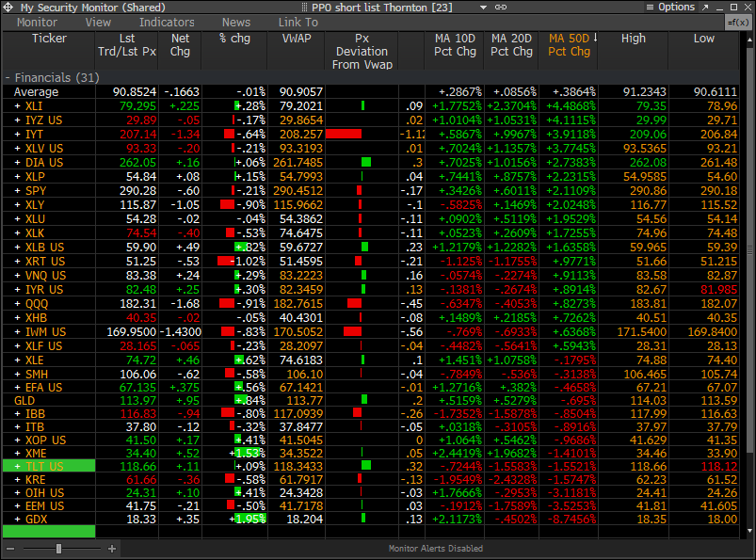Open the PPO short list Thornton dropdown
The height and width of the screenshot is (560, 756).
(483, 8)
